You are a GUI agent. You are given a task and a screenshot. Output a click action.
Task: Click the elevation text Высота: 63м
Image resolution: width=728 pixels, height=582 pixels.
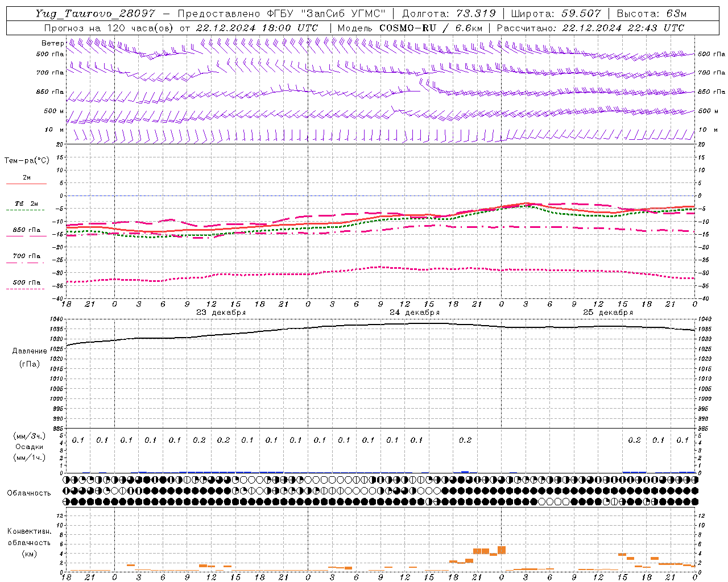click(x=651, y=14)
